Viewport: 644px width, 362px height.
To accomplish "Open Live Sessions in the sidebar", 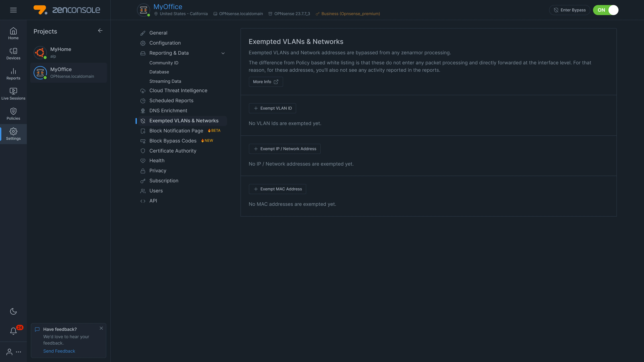I will tap(13, 94).
